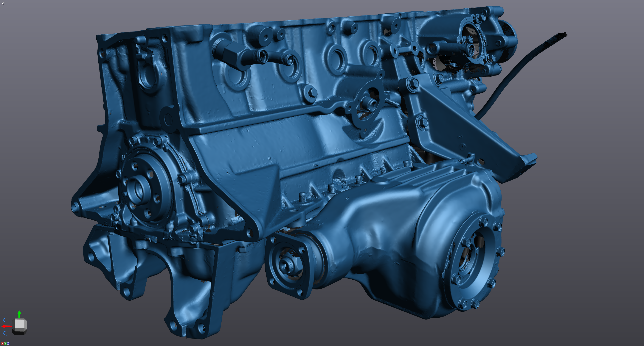The image size is (644, 346).
Task: Click the light front face of view cube
Action: tap(20, 324)
